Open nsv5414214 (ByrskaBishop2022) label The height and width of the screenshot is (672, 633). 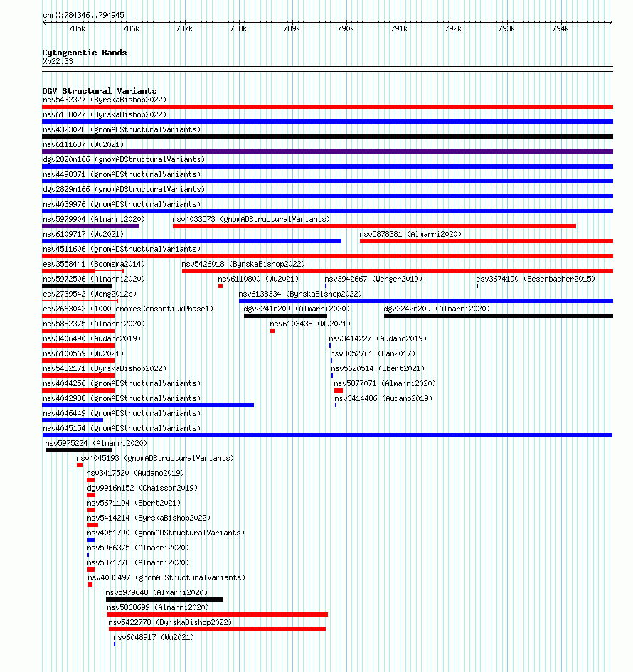[149, 518]
